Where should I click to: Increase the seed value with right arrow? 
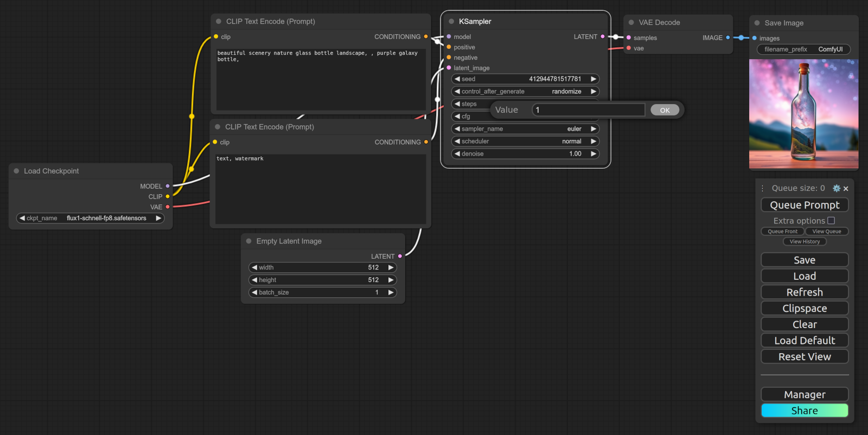point(593,79)
